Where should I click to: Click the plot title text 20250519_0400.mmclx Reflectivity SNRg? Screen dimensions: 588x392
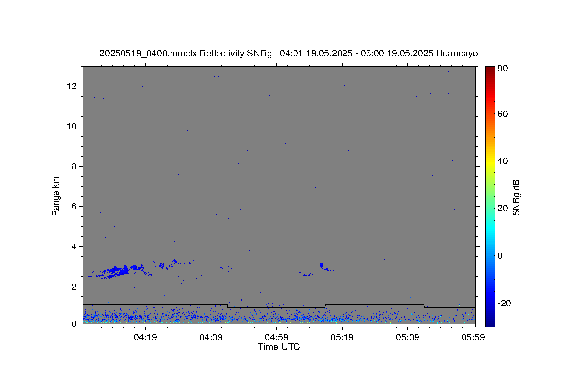coord(185,54)
